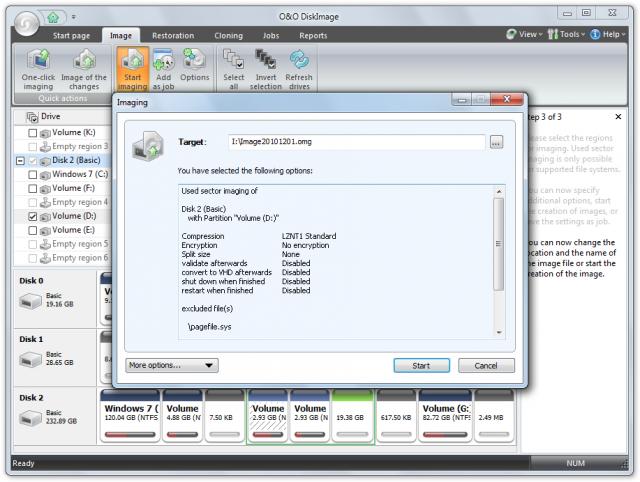Open the Tools dropdown menu
640x482 pixels.
click(566, 34)
